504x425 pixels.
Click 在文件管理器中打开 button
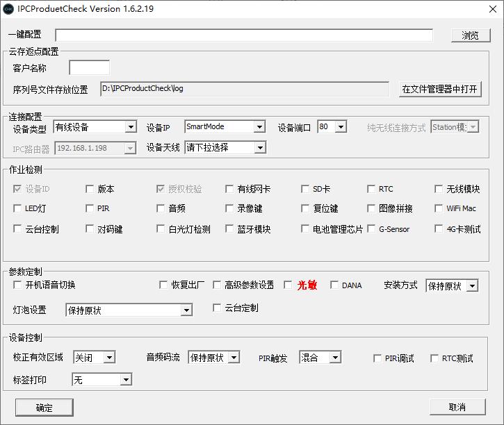click(440, 89)
